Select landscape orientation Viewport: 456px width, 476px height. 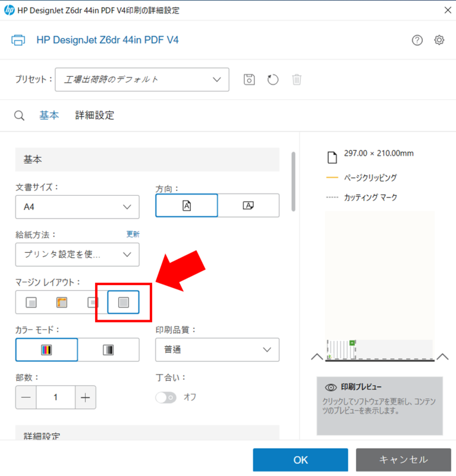point(249,205)
